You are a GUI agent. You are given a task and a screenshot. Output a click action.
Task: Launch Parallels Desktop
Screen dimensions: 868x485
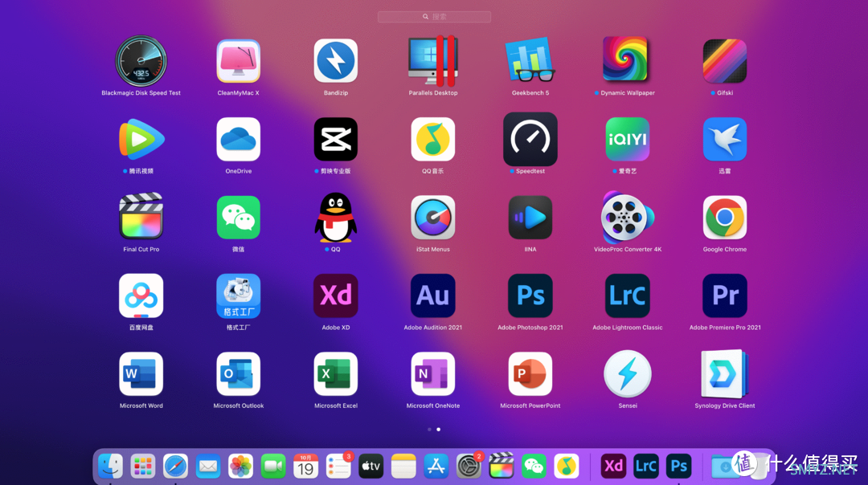click(433, 61)
